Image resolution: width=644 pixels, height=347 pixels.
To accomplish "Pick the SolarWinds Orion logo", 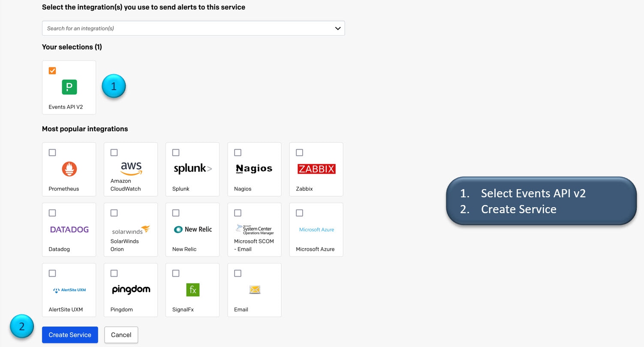I will pos(131,230).
